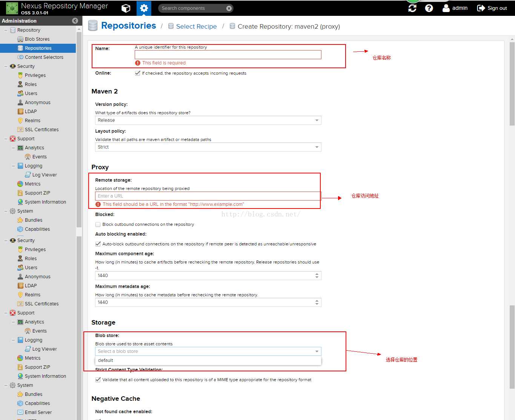Open the Select a blob store dropdown
Image resolution: width=515 pixels, height=420 pixels.
pos(208,351)
